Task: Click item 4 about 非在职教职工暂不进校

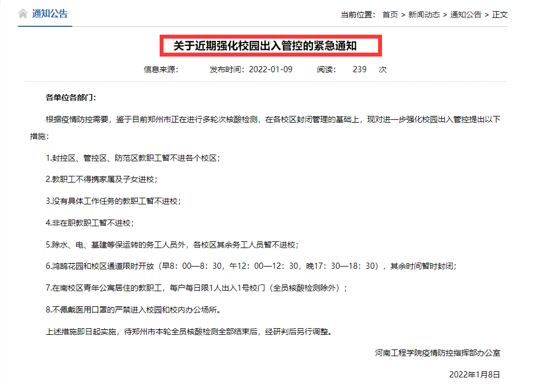Action: (90, 223)
